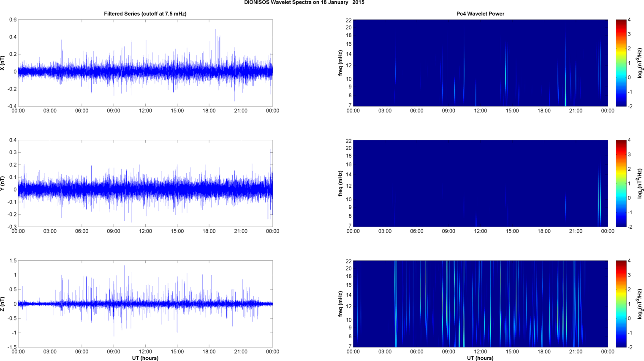644x361 pixels.
Task: Click the 21:00 tick under the middle spectrogram
Action: tap(576, 231)
